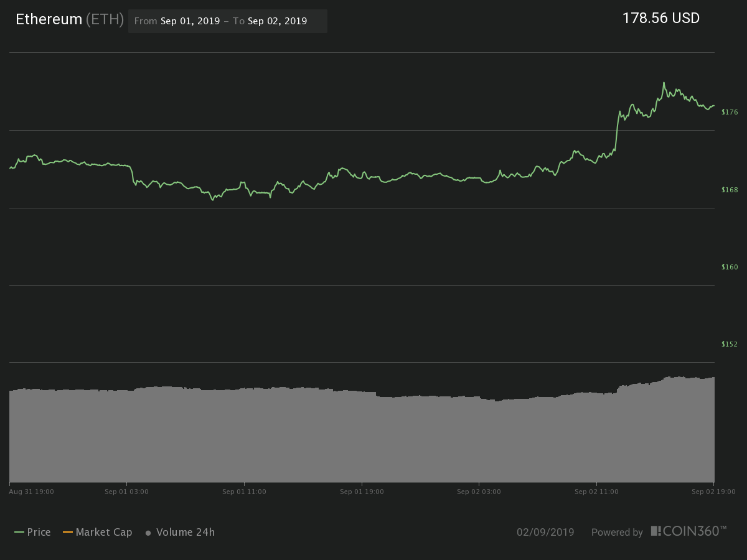Image resolution: width=747 pixels, height=560 pixels.
Task: Click the Sep 01 19:00 time label
Action: point(362,492)
